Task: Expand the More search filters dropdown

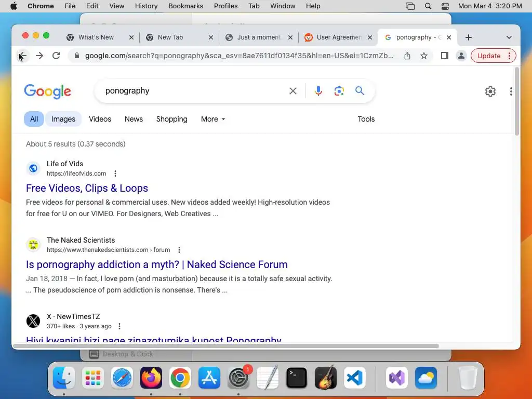Action: click(x=213, y=119)
